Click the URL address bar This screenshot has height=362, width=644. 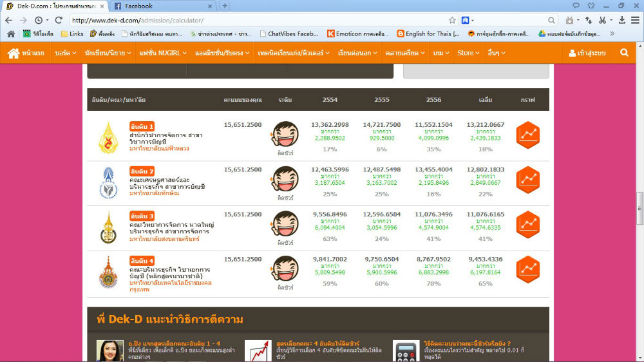coord(258,21)
